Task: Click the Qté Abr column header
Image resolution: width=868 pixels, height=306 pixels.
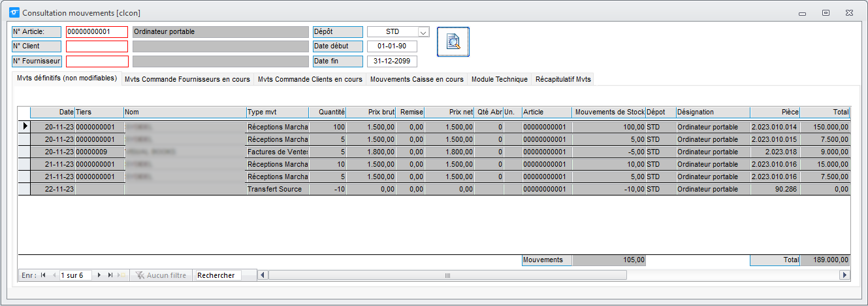Action: (x=489, y=112)
